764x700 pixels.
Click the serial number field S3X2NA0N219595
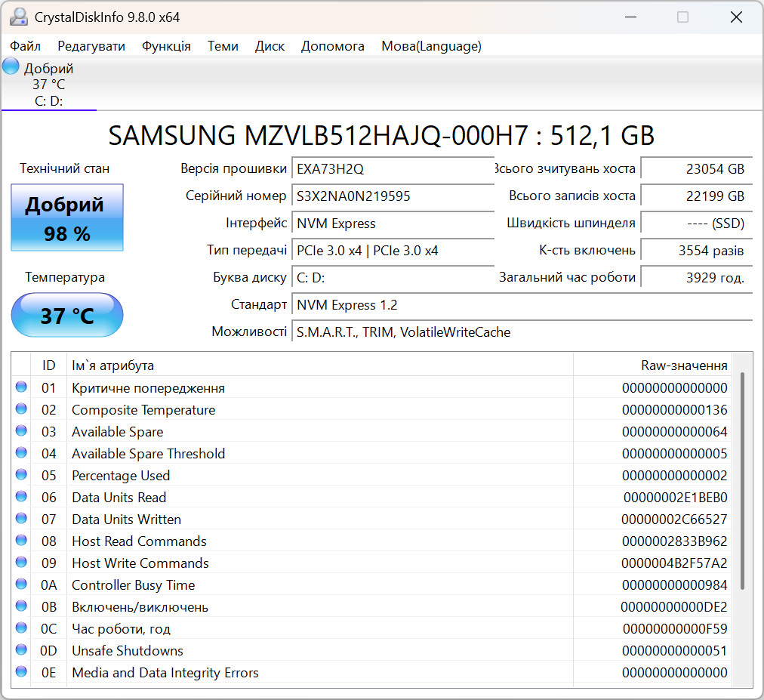tap(393, 196)
